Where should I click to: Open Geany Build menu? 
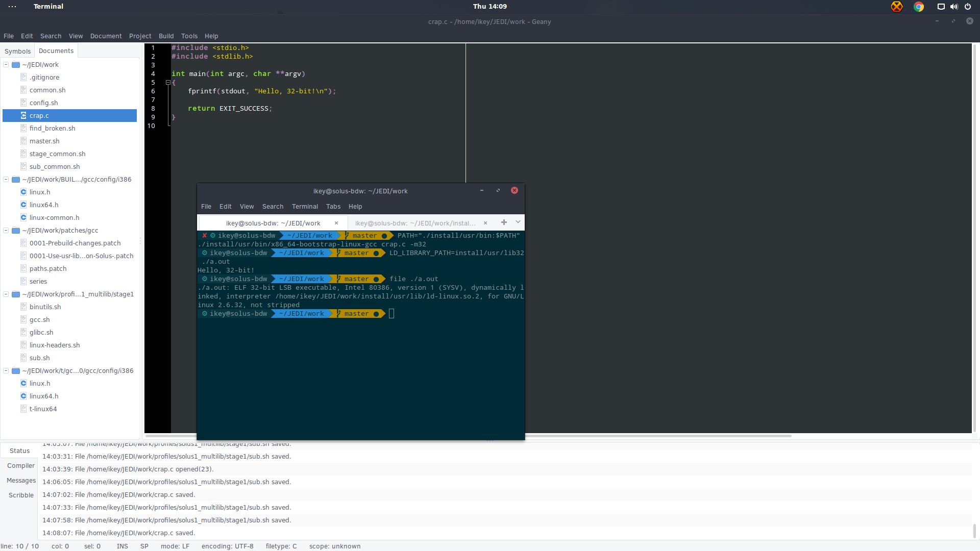pyautogui.click(x=166, y=36)
